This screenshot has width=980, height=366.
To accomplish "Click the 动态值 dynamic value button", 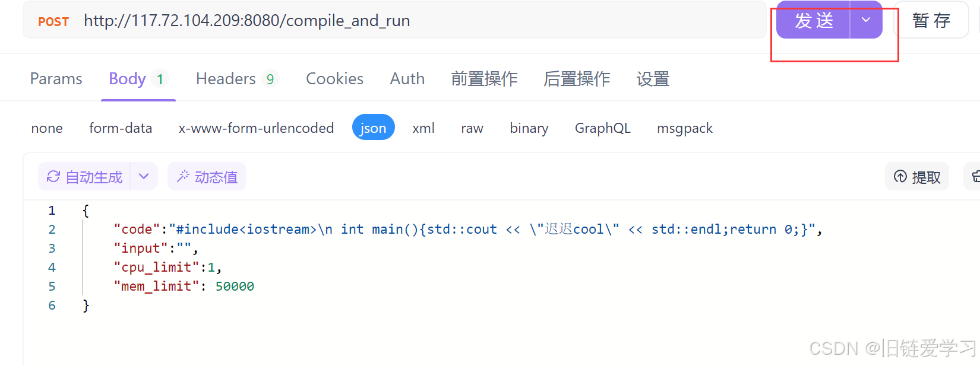I will tap(207, 177).
